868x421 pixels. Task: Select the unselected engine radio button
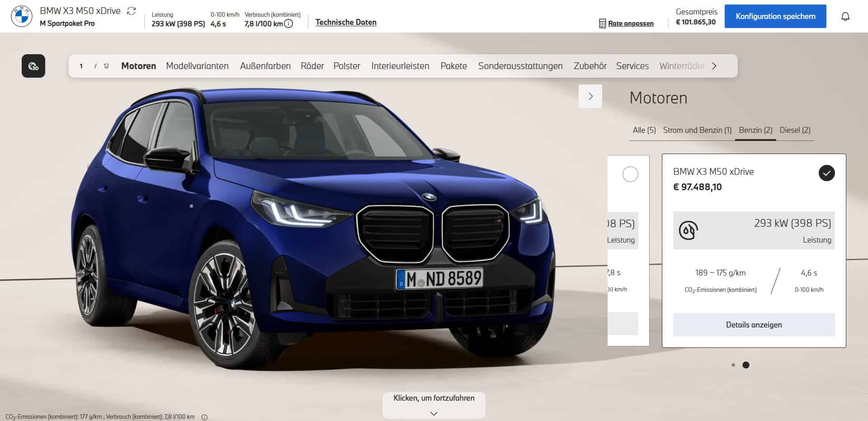pyautogui.click(x=630, y=174)
